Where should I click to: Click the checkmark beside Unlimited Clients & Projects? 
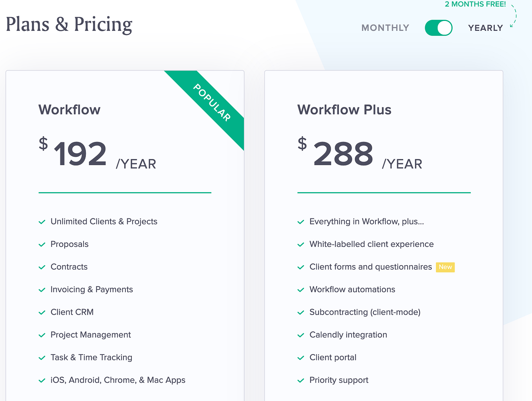pos(42,222)
